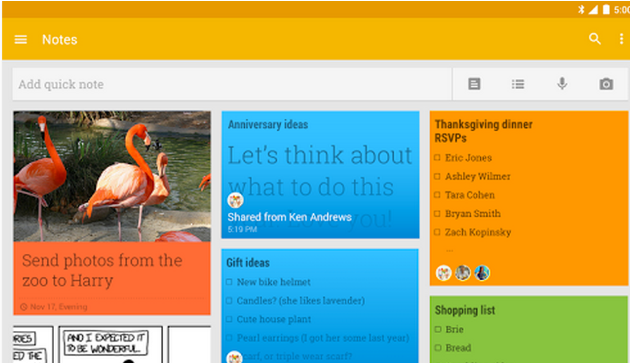Click first collaborator avatar on Thanksgiving note

coord(443,273)
